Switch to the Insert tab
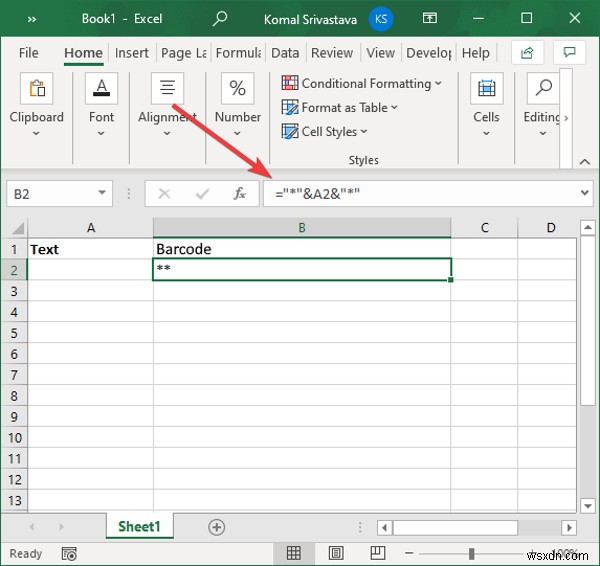The image size is (600, 566). click(132, 53)
